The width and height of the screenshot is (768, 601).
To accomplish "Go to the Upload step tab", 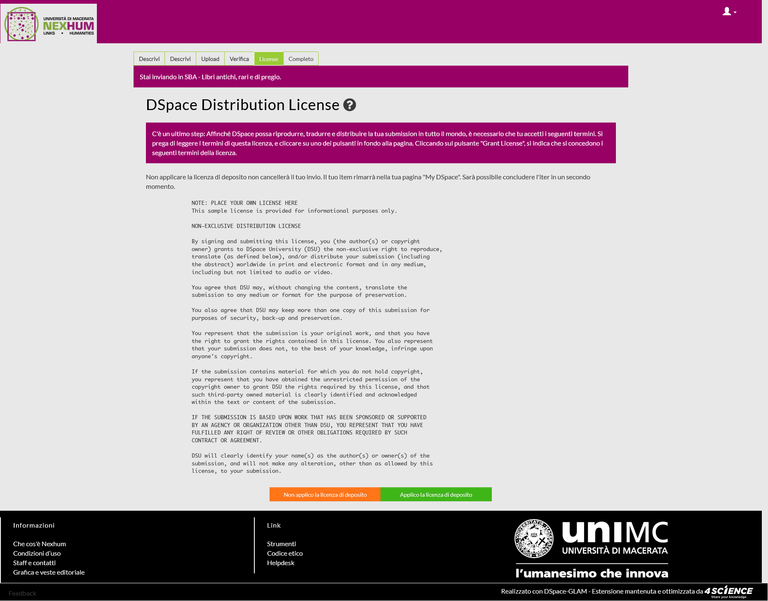I will (210, 59).
